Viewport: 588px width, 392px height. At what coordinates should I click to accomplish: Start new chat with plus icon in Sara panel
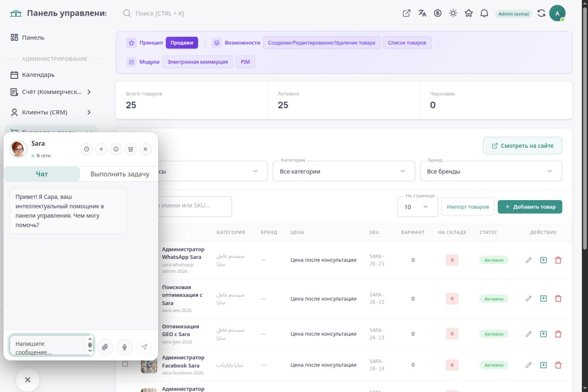coord(101,149)
